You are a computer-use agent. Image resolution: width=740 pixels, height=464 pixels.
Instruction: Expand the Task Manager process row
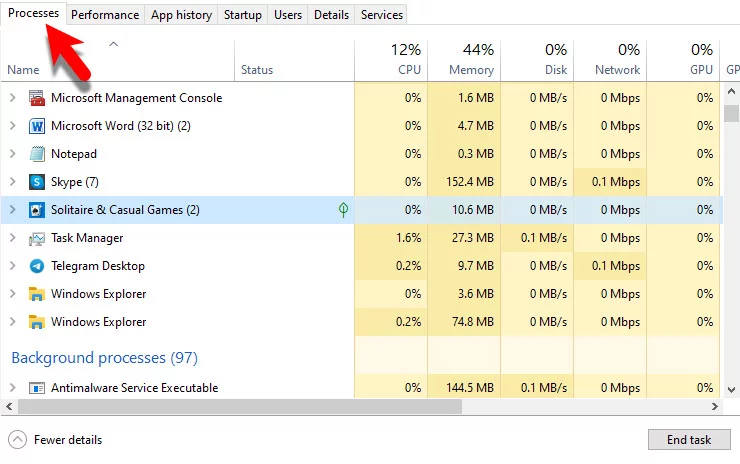point(13,237)
